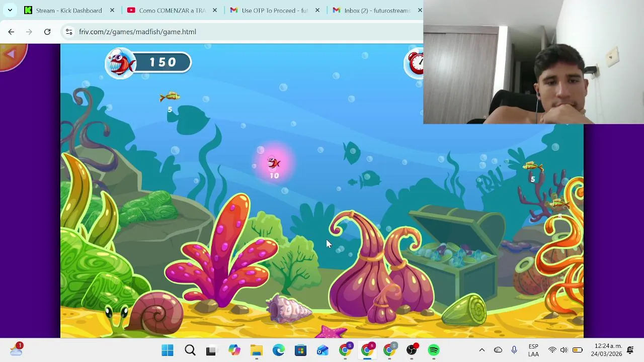644x362 pixels.
Task: Open the weather widget in taskbar
Action: 16,349
